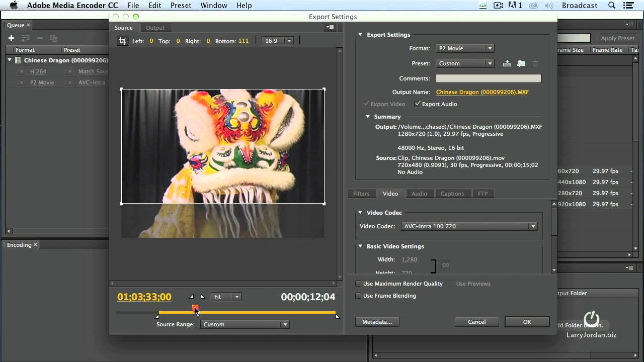Click the Duplicate item icon in Queue panel
644x362 pixels.
[x=53, y=38]
